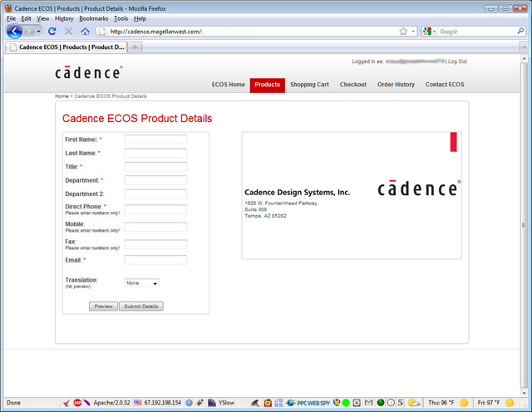
Task: Open the Translation dropdown
Action: tap(141, 282)
